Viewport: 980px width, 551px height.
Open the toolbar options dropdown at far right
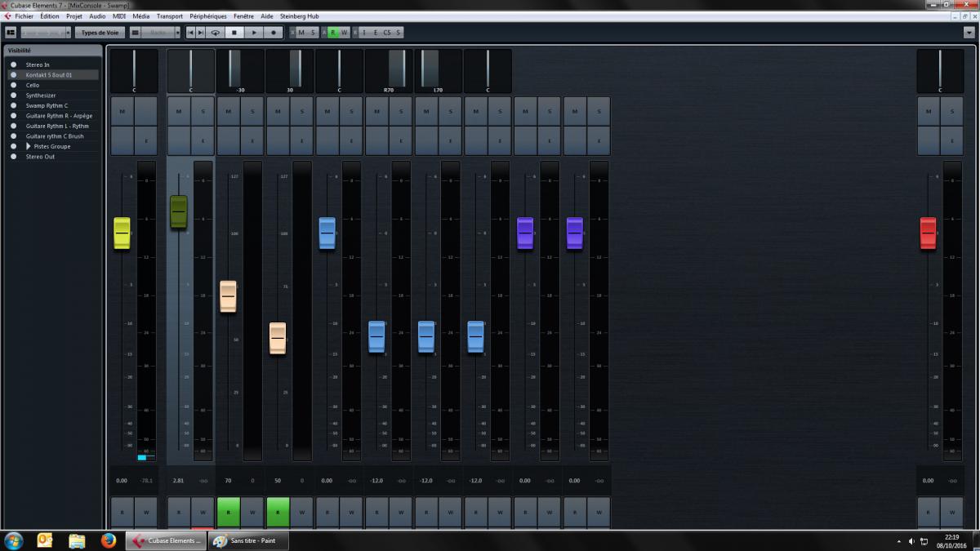[969, 33]
